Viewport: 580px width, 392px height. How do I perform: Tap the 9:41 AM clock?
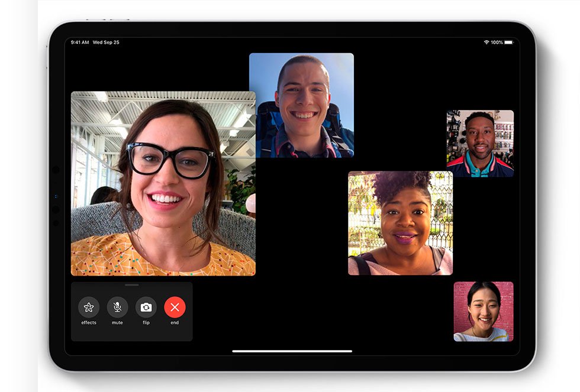pyautogui.click(x=80, y=43)
